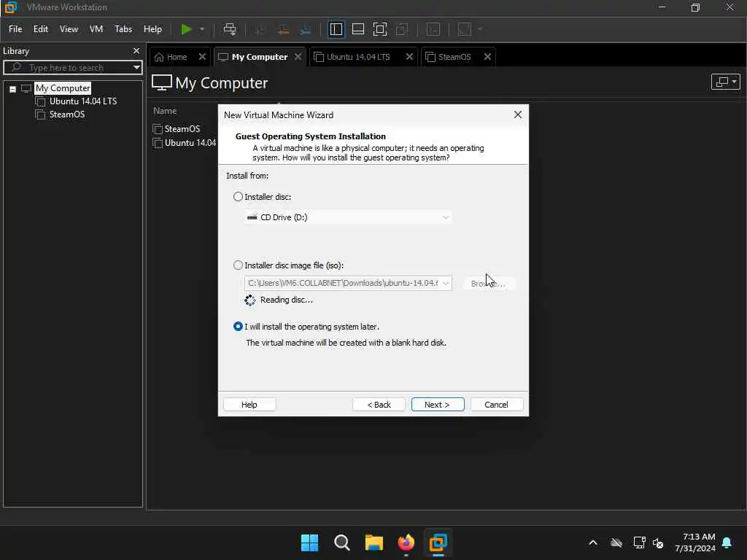The image size is (747, 560).
Task: Click manage snapshots toolbar icon
Action: [x=306, y=29]
